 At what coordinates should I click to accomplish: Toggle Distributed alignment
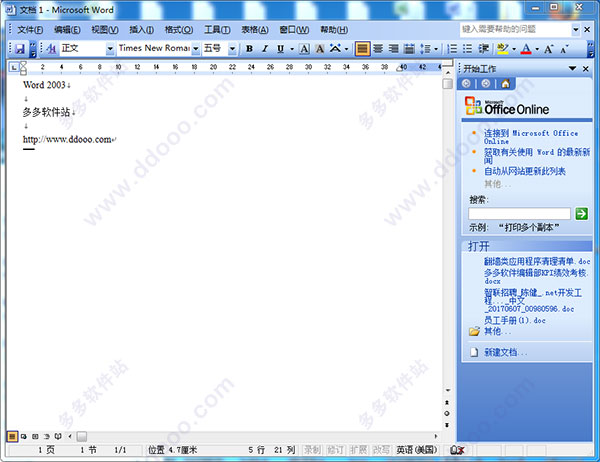coord(409,49)
